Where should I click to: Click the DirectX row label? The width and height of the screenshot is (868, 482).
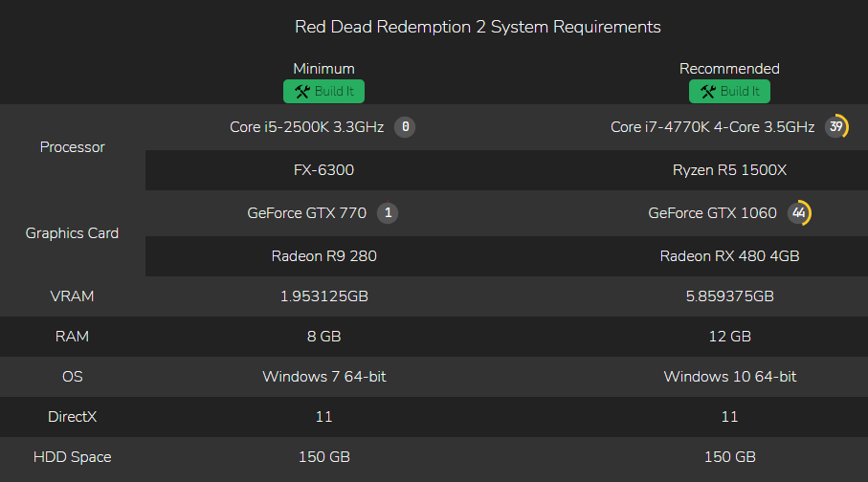tap(72, 417)
